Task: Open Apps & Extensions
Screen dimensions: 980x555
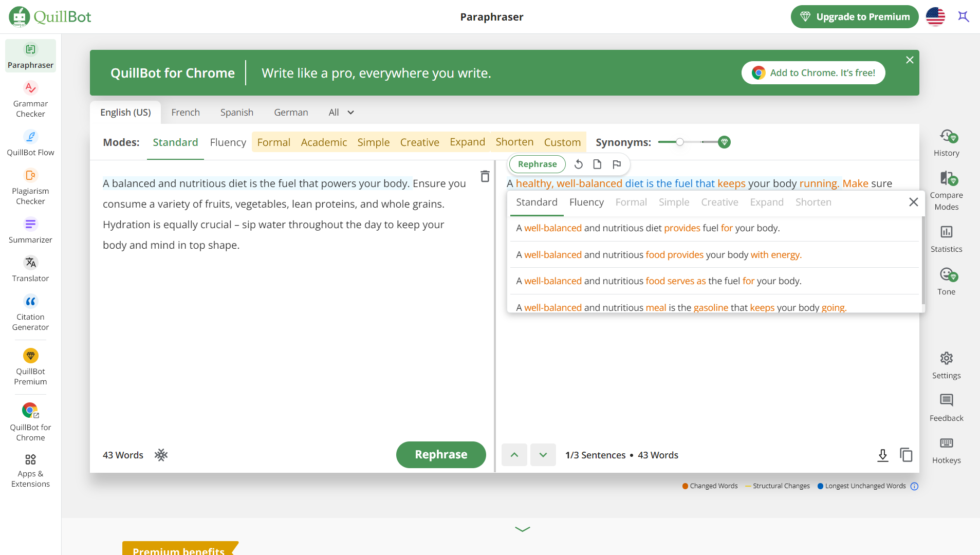Action: coord(30,470)
